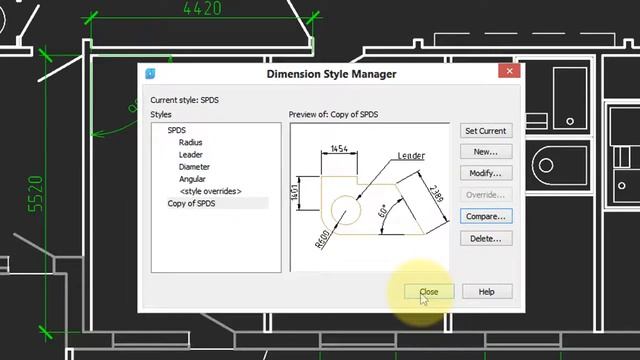The image size is (640, 360).
Task: Click the Preview of: Copy of SPDS label
Action: (333, 115)
